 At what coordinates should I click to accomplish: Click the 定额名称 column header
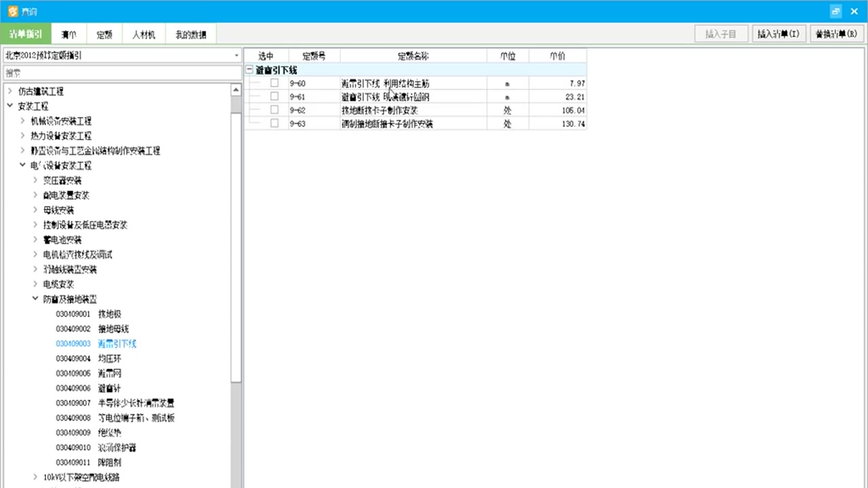[413, 56]
